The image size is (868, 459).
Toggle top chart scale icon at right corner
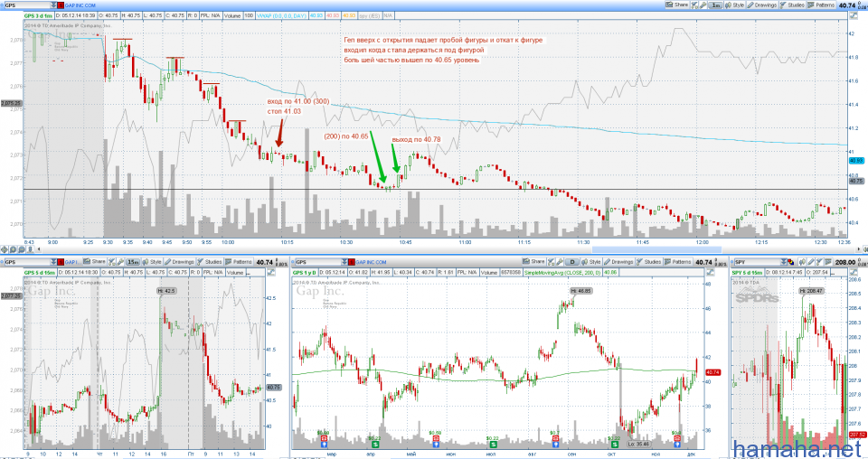[x=854, y=15]
